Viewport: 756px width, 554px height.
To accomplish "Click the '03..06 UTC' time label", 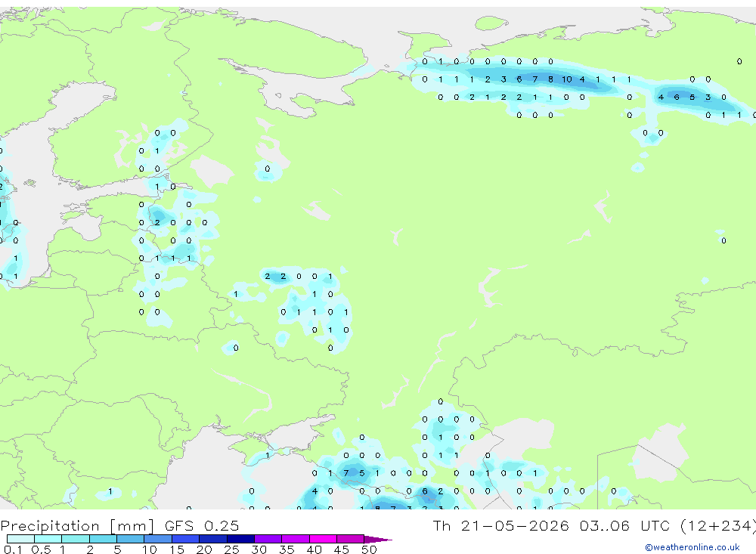I will pyautogui.click(x=624, y=526).
